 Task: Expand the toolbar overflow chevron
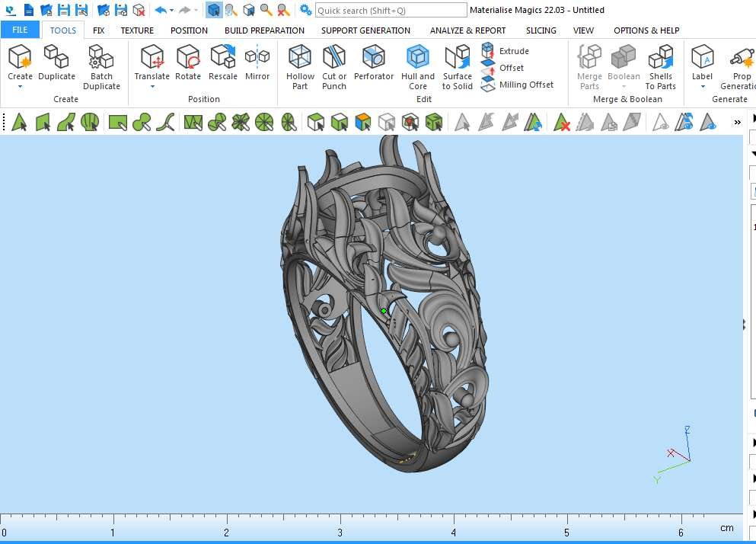[737, 122]
